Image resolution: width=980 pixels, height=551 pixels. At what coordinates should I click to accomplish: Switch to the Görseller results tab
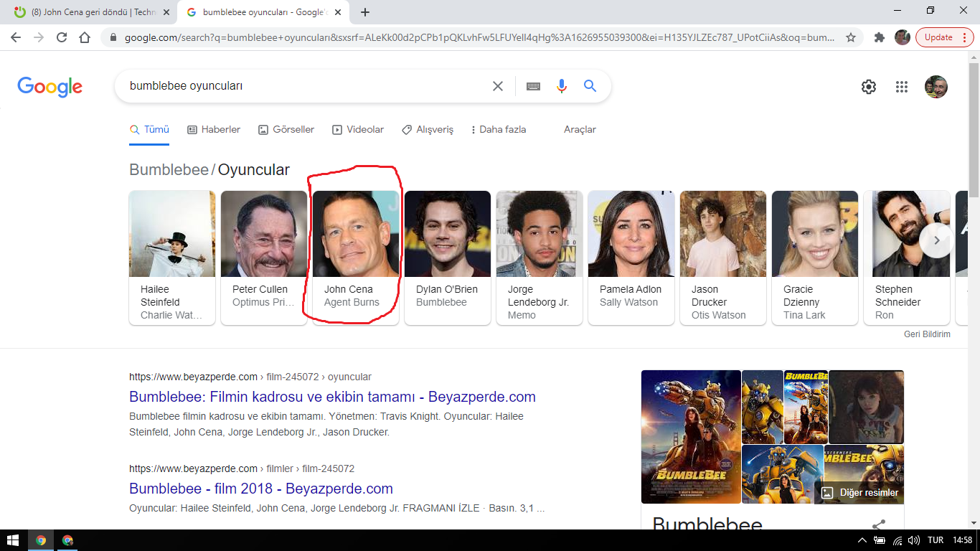286,130
